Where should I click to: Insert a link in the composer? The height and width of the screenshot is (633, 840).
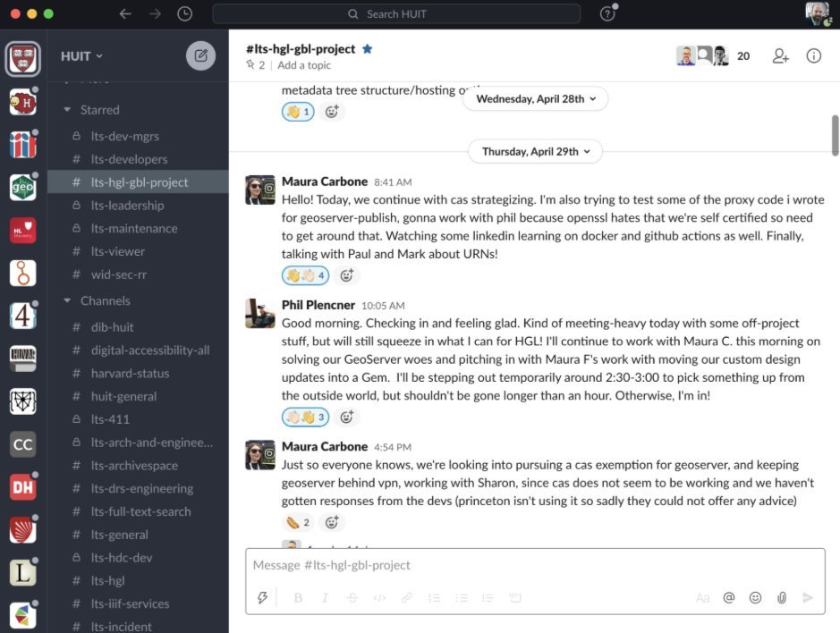[x=407, y=597]
